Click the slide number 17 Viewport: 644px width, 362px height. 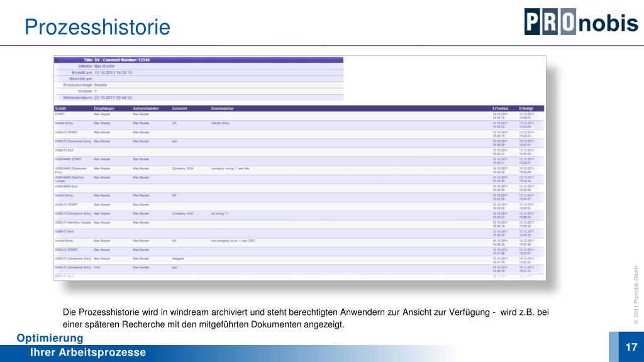click(631, 347)
